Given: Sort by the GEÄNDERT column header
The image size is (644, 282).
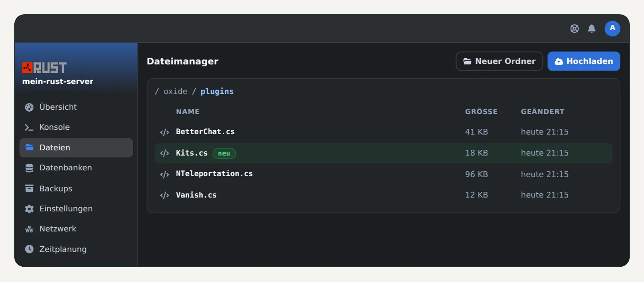Looking at the screenshot, I should [x=542, y=112].
